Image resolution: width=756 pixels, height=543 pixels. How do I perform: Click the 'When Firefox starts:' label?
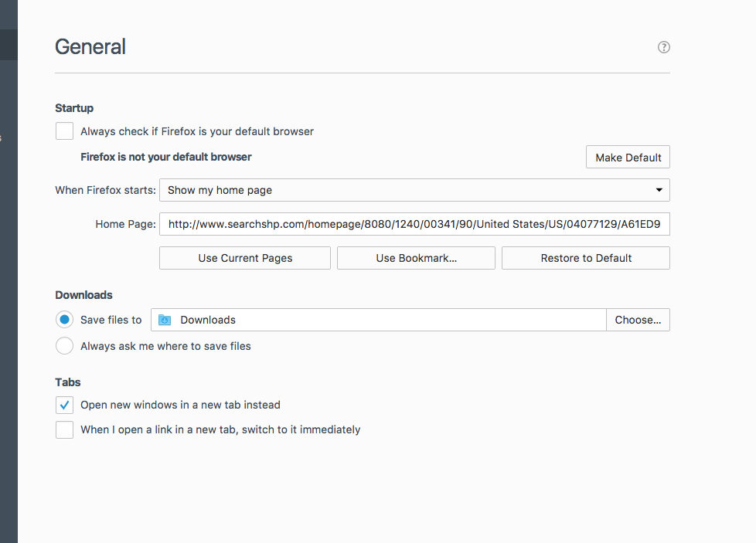pos(105,190)
